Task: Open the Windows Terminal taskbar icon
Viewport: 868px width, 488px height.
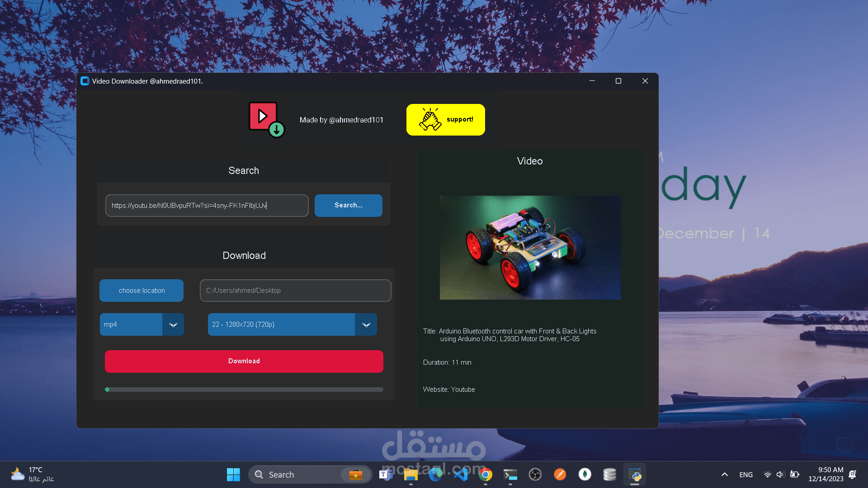Action: [x=510, y=474]
